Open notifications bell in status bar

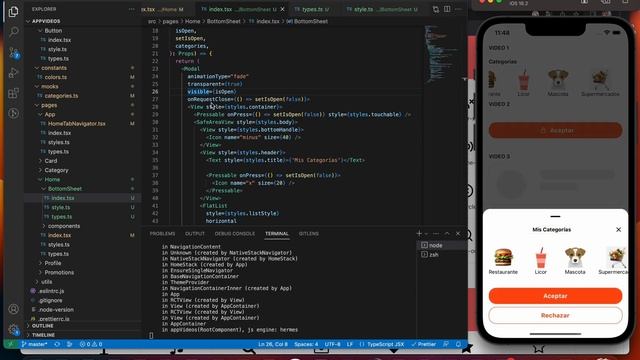(x=458, y=344)
